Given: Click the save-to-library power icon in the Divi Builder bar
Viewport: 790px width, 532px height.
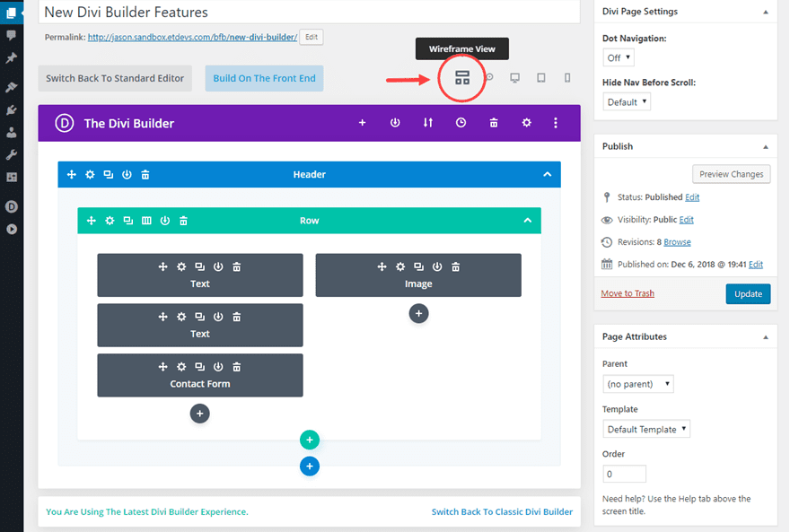Looking at the screenshot, I should point(395,123).
